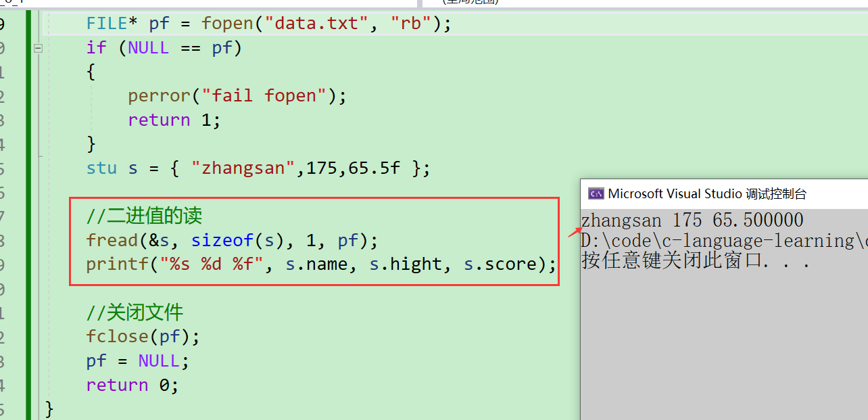Viewport: 868px width, 420px height.
Task: Click the comment //二进值的读
Action: coord(144,216)
